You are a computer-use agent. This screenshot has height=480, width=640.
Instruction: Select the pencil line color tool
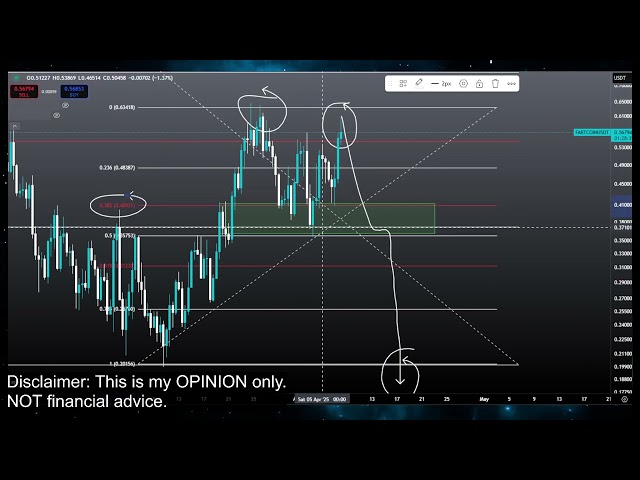pyautogui.click(x=419, y=84)
